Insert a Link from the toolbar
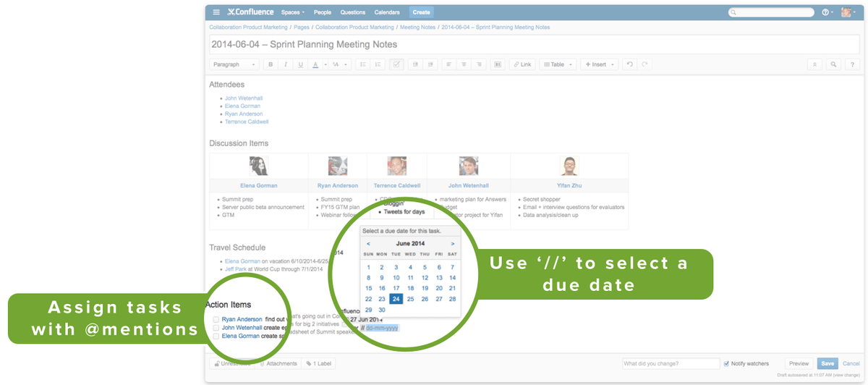The width and height of the screenshot is (868, 385). click(522, 64)
